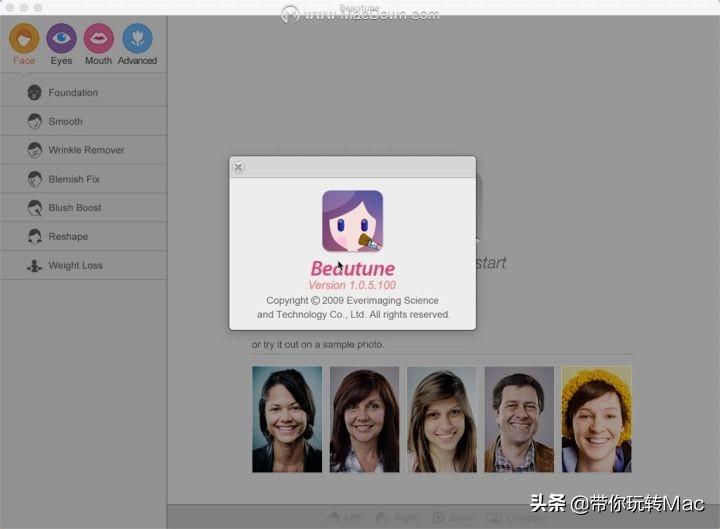Close the About Beautune dialog
This screenshot has height=529, width=720.
238,167
